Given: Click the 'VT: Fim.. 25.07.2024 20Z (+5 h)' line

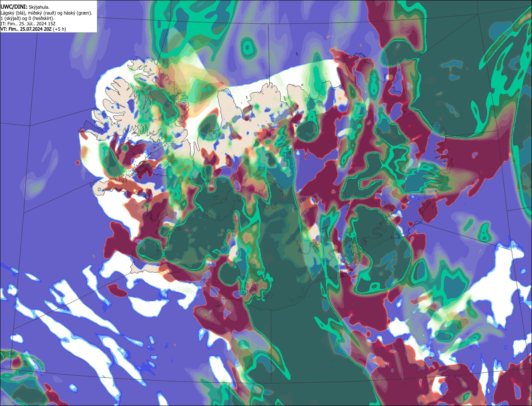Looking at the screenshot, I should click(33, 29).
